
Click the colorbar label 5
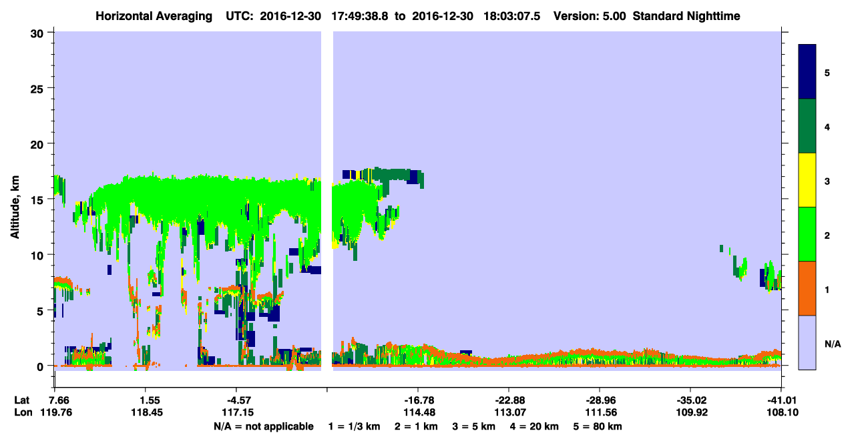point(827,72)
